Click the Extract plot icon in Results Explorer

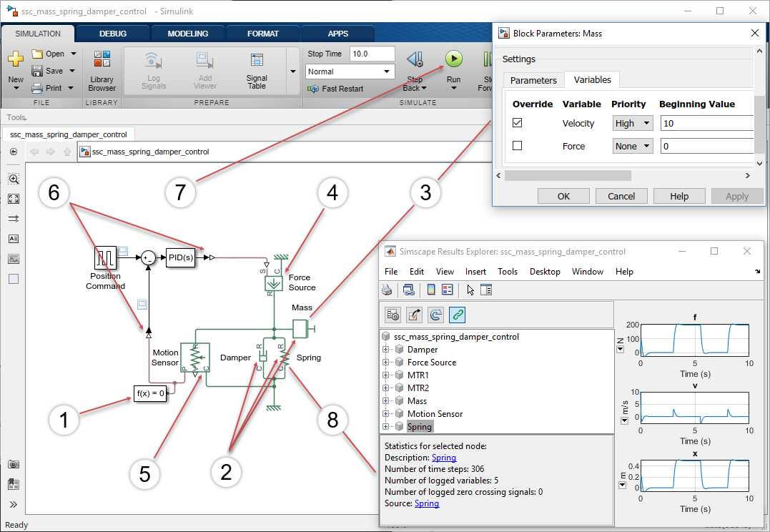[414, 315]
